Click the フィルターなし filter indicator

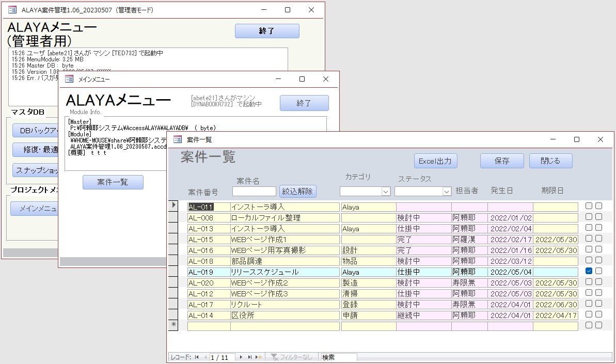tap(292, 357)
